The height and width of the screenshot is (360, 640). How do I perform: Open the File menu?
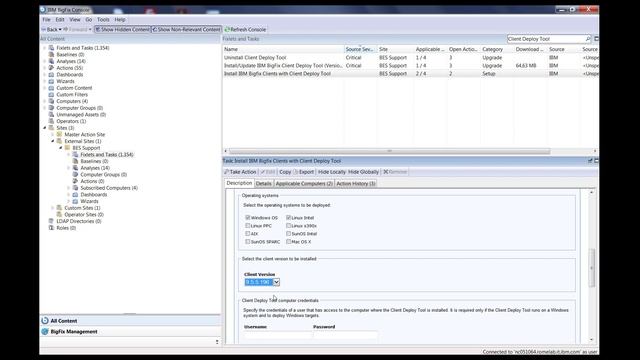tap(47, 20)
